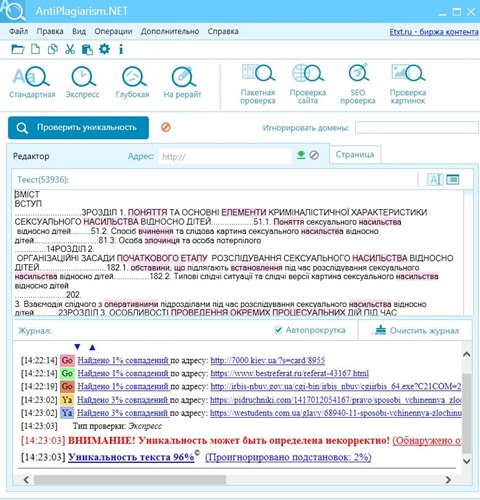Open Проверка картинок tool
The height and width of the screenshot is (500, 480).
point(408,84)
